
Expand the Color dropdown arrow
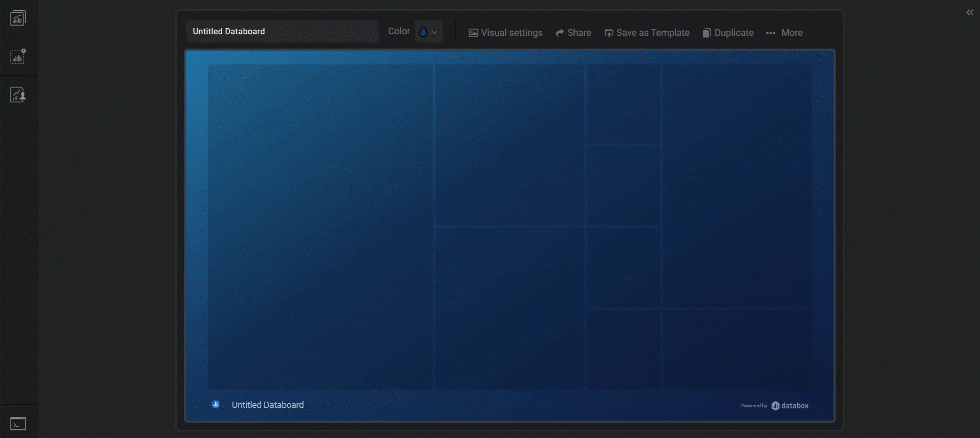(435, 32)
